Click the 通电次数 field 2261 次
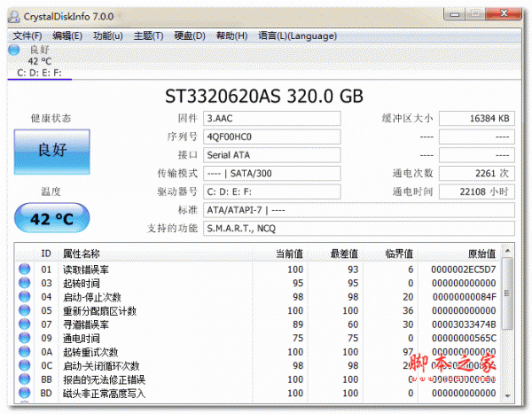Viewport: 532px width, 414px height. click(x=477, y=174)
